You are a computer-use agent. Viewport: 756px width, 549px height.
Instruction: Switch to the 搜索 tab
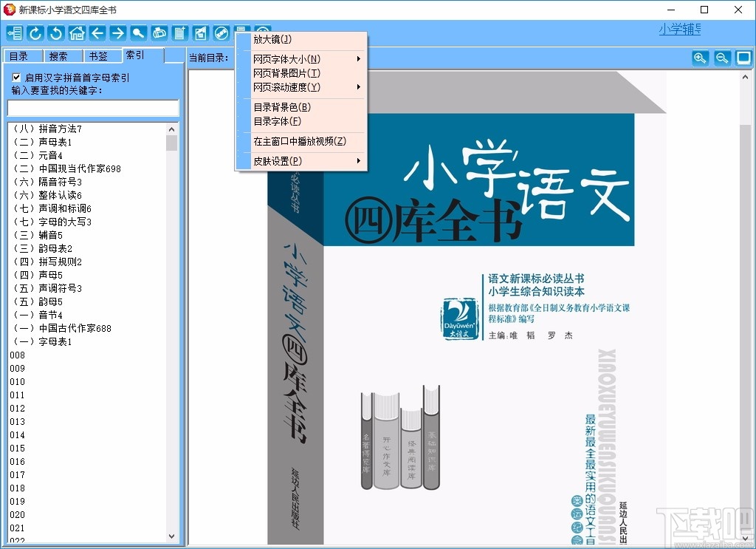pyautogui.click(x=63, y=56)
